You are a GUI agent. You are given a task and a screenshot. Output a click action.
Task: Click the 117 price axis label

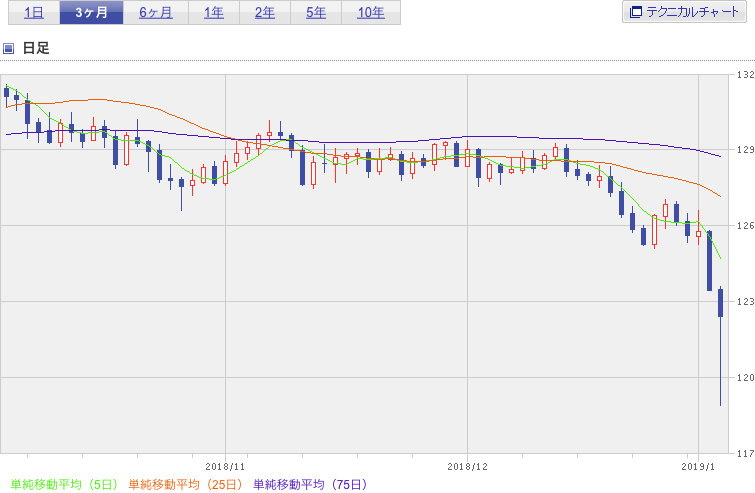click(x=745, y=453)
